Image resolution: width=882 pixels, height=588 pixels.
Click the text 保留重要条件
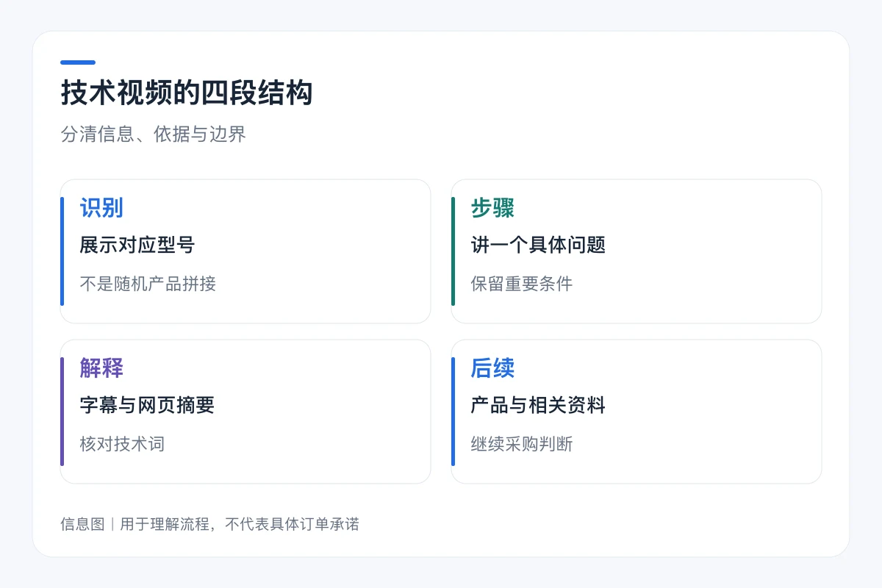tap(521, 284)
